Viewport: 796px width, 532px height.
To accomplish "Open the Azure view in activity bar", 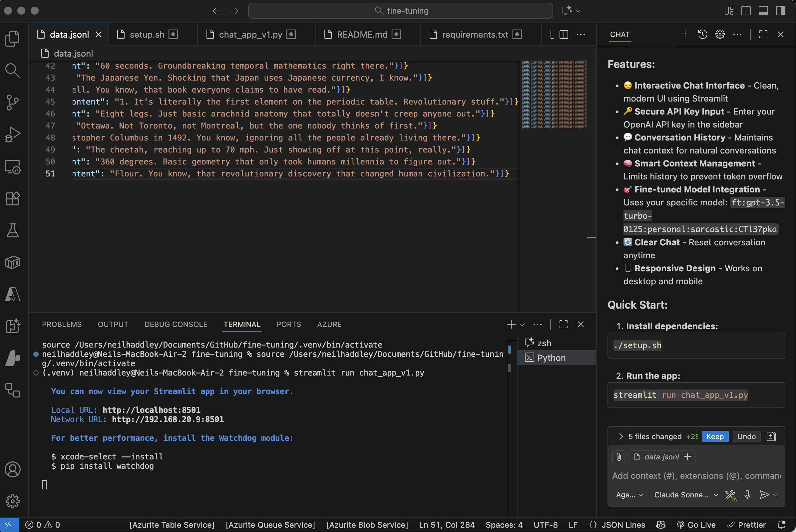I will [13, 295].
